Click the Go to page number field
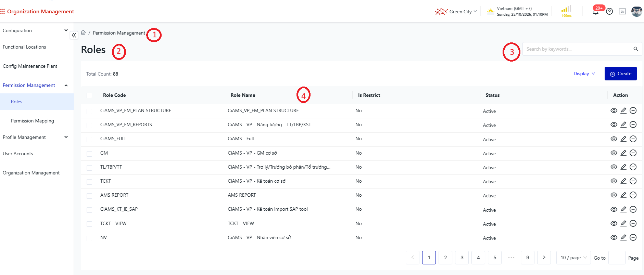 point(617,258)
